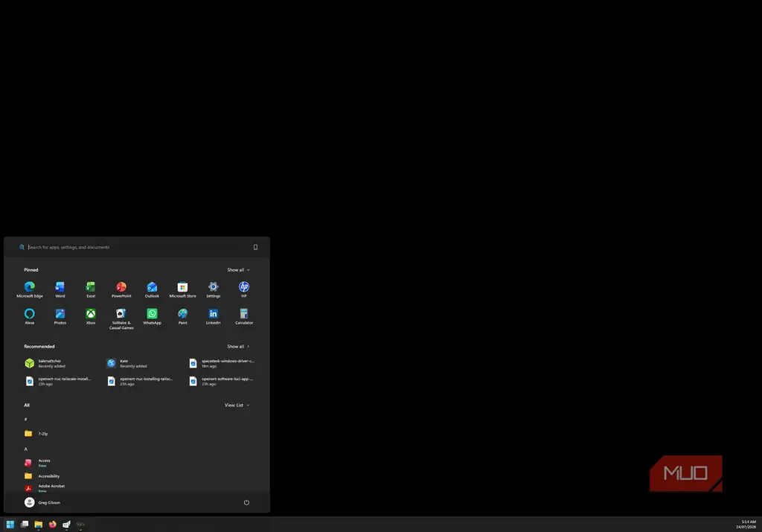Open the taskbar clock and date
Screen dimensions: 762x532
coord(746,525)
